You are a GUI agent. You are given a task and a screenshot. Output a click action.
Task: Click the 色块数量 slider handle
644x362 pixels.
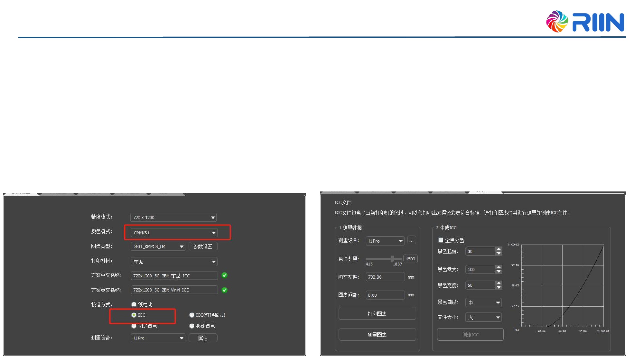(392, 259)
